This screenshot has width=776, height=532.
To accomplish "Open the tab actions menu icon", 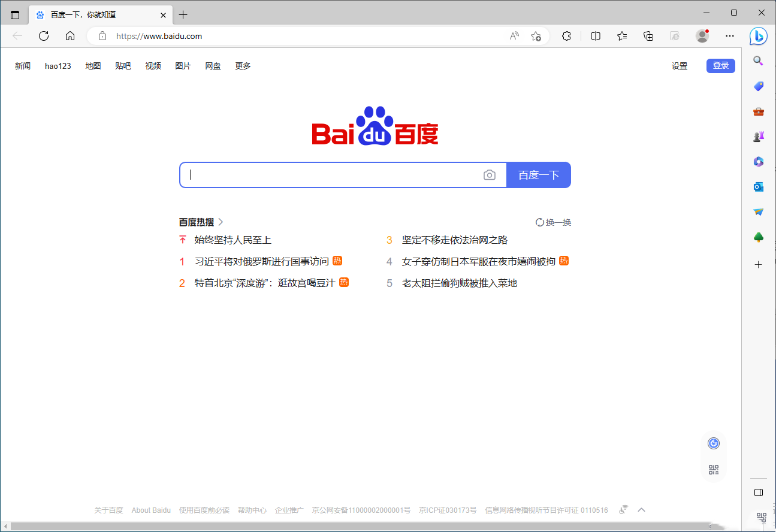I will tap(15, 14).
